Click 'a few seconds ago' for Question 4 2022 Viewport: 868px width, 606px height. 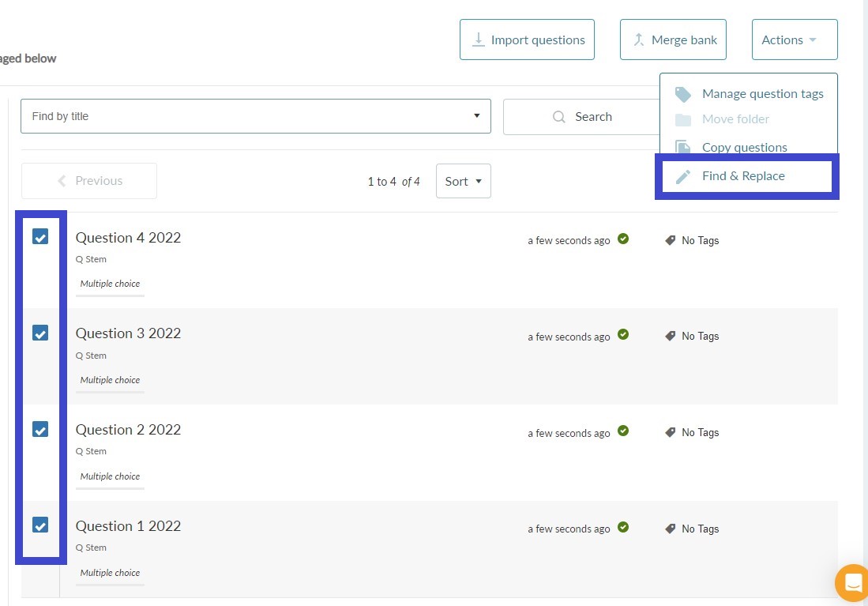click(x=569, y=240)
